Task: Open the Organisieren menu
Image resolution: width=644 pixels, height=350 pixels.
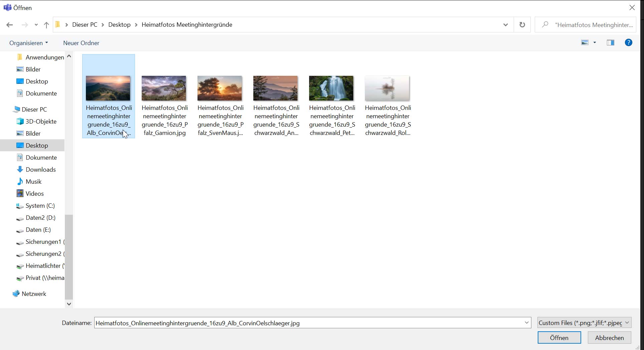Action: coord(28,43)
